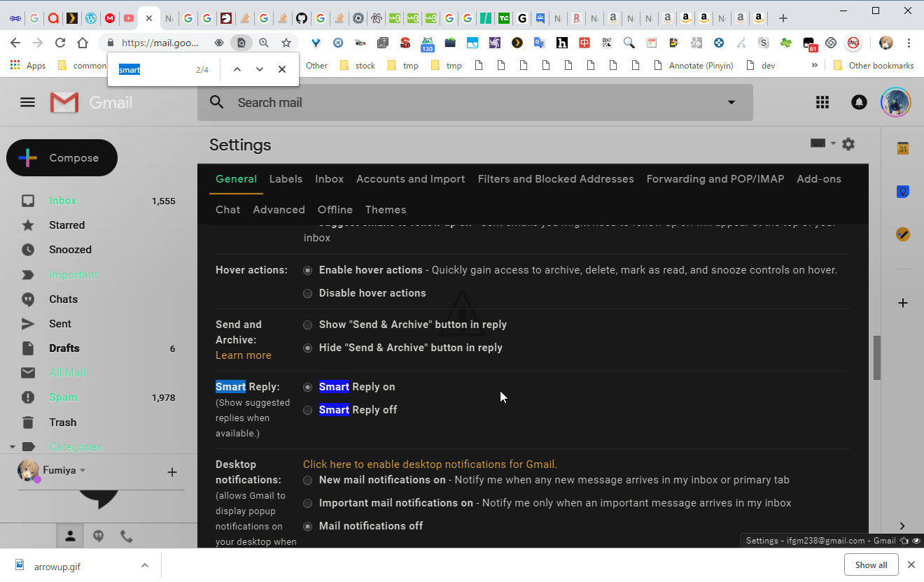
Task: Switch to the Labels settings tab
Action: tap(286, 179)
